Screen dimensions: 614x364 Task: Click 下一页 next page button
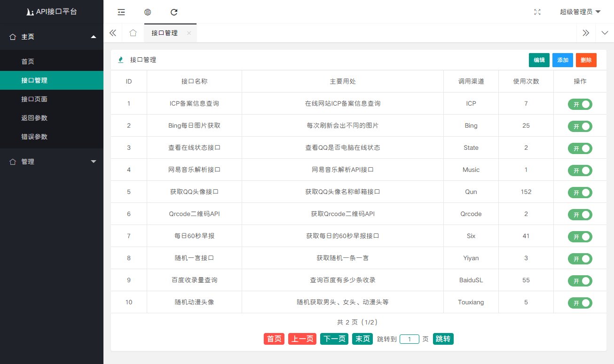334,339
